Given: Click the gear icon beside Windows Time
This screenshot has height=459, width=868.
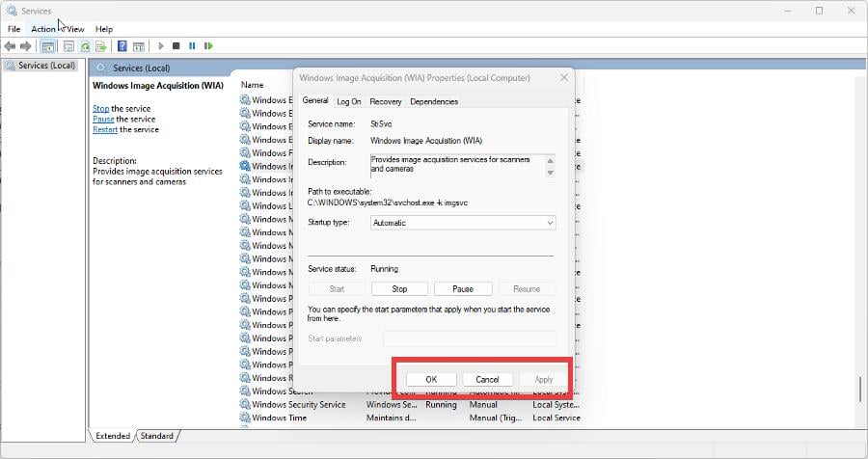Looking at the screenshot, I should tap(245, 418).
